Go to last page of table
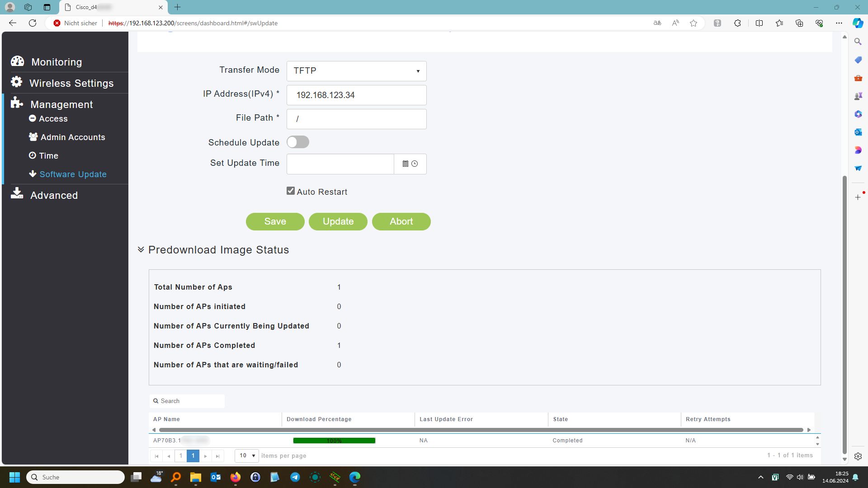The image size is (868, 488). click(217, 456)
